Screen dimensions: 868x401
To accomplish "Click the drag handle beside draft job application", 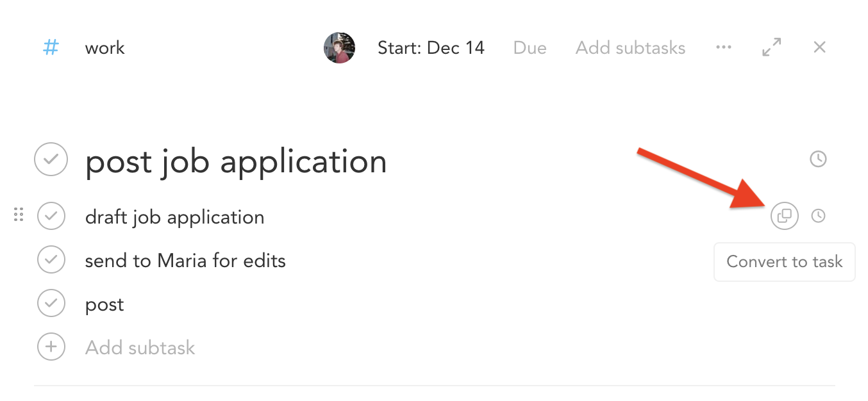I will pos(19,216).
